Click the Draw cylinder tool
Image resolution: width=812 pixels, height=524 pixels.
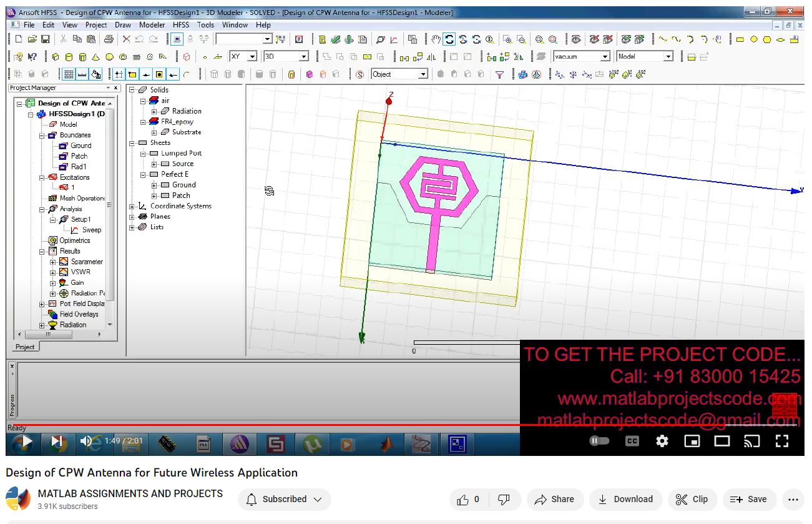pyautogui.click(x=69, y=57)
